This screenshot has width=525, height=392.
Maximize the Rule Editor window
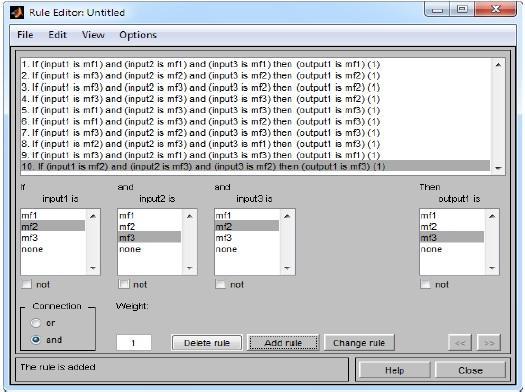tap(462, 9)
